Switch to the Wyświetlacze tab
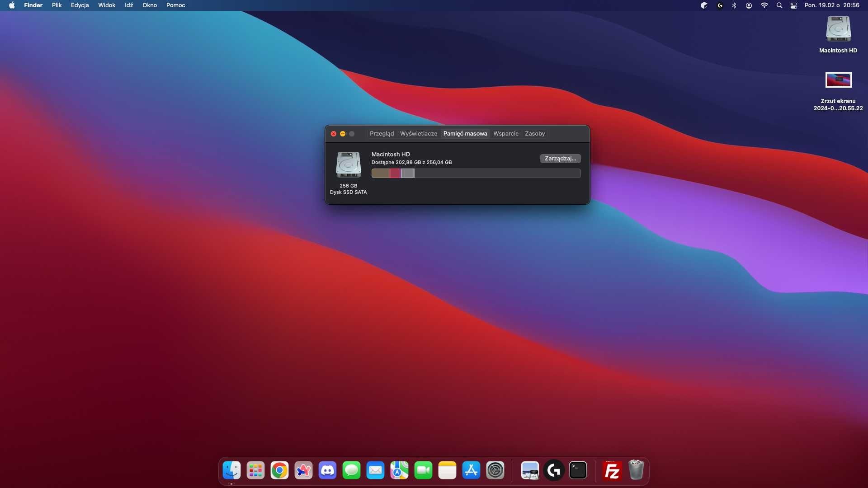Viewport: 868px width, 488px height. (x=419, y=134)
